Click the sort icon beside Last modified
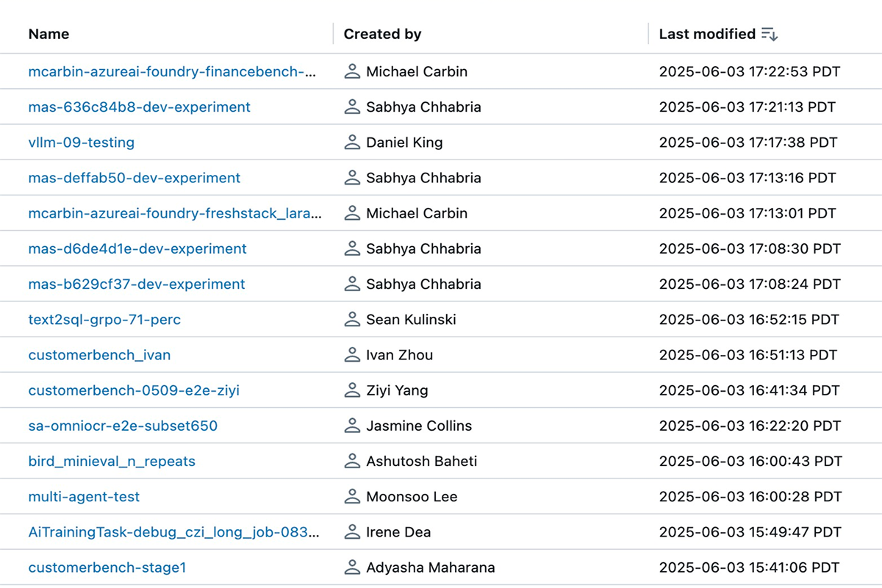 click(x=770, y=34)
